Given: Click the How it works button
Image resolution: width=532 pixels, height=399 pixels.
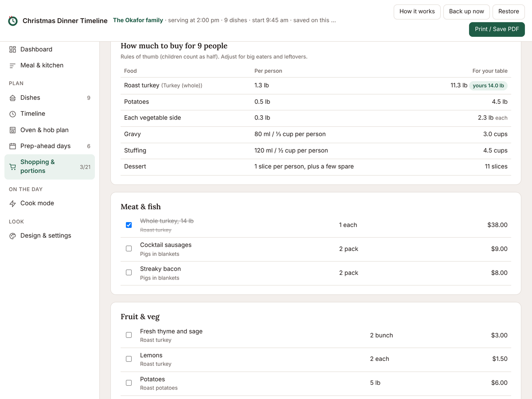Looking at the screenshot, I should pyautogui.click(x=417, y=12).
